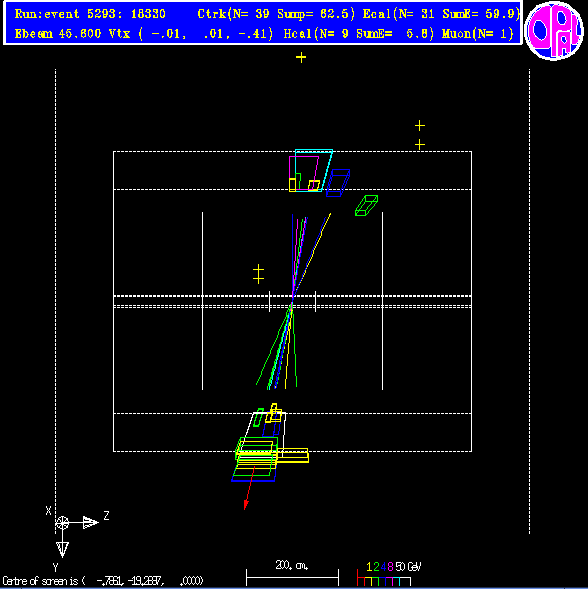Image resolution: width=588 pixels, height=589 pixels.
Task: Select the yellow track going upper right
Action: (x=311, y=254)
